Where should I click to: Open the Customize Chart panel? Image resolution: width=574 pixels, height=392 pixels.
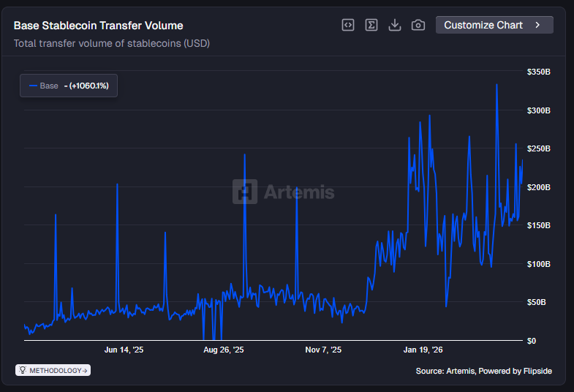click(494, 25)
